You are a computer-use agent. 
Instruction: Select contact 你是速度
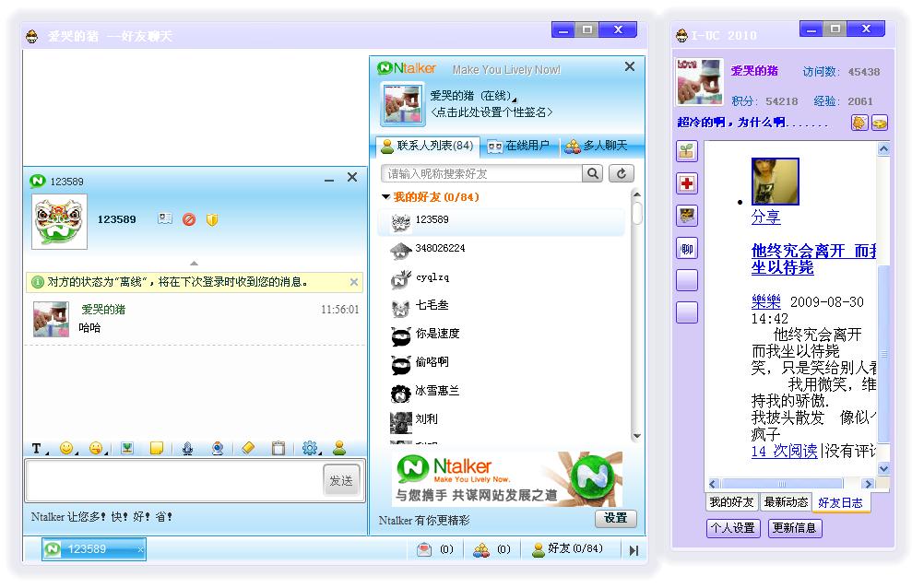(x=502, y=335)
